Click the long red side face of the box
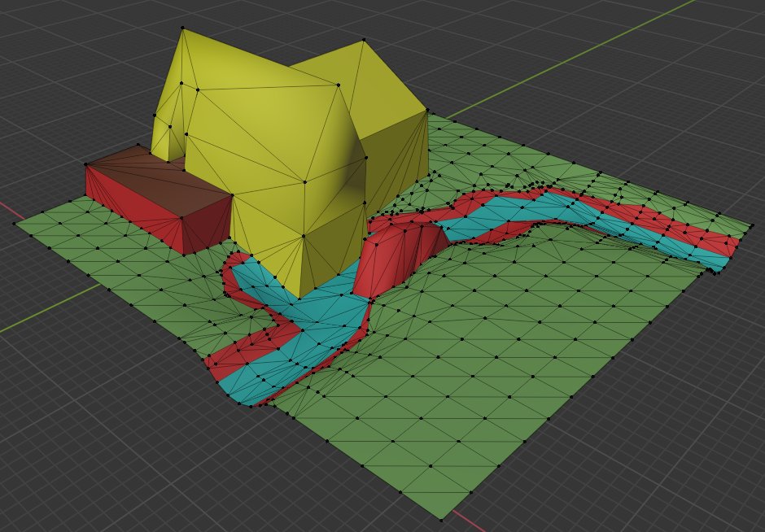Image resolution: width=765 pixels, height=532 pixels. (133, 208)
